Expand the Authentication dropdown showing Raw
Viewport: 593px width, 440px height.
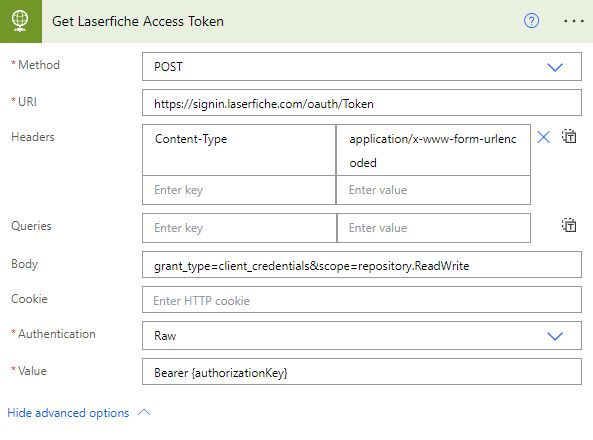click(362, 336)
